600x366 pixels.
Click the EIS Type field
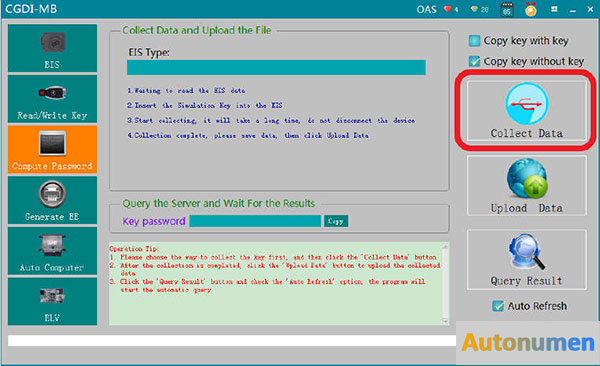[276, 67]
